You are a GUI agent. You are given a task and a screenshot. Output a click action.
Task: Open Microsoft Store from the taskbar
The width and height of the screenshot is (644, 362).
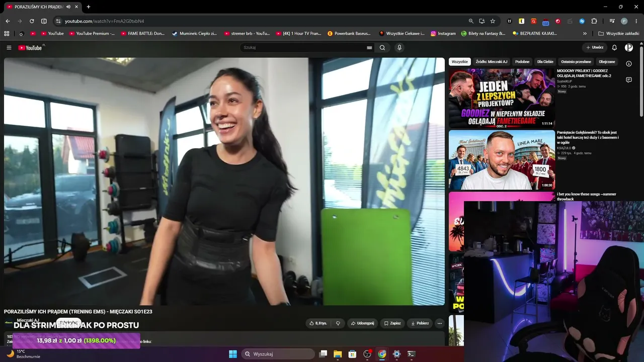(352, 354)
